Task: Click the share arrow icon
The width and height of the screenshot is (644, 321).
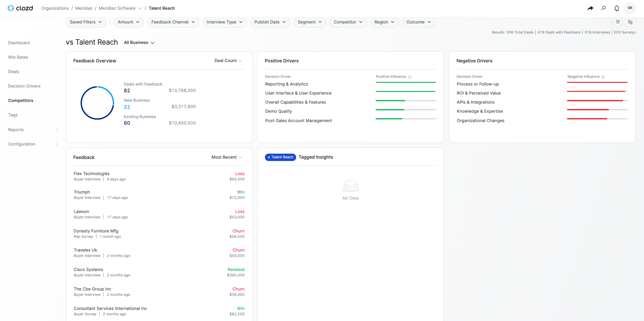Action: pos(590,8)
